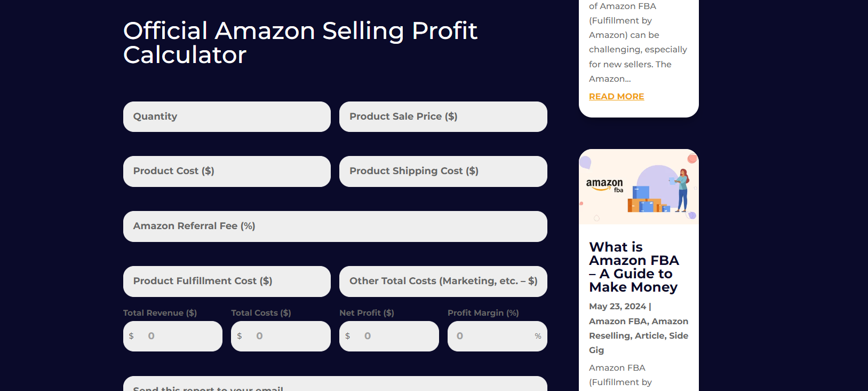This screenshot has width=868, height=391.
Task: Select the Product Fulfillment Cost ($) field
Action: pyautogui.click(x=227, y=281)
